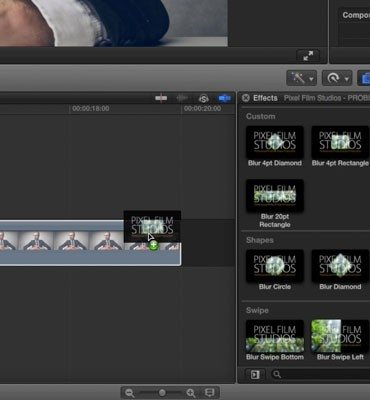Select the Blur Swipe Bottom effect
370x400 pixels.
tap(275, 340)
